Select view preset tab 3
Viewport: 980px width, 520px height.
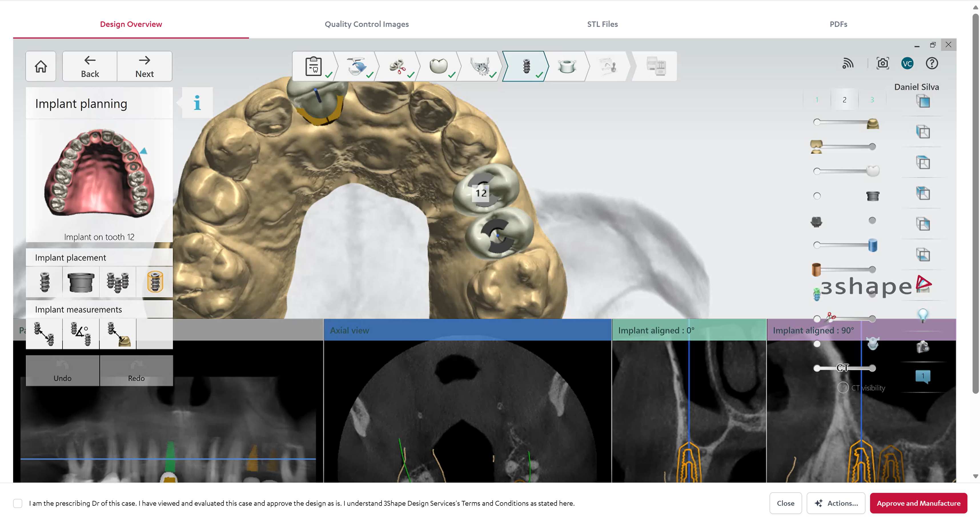tap(872, 100)
